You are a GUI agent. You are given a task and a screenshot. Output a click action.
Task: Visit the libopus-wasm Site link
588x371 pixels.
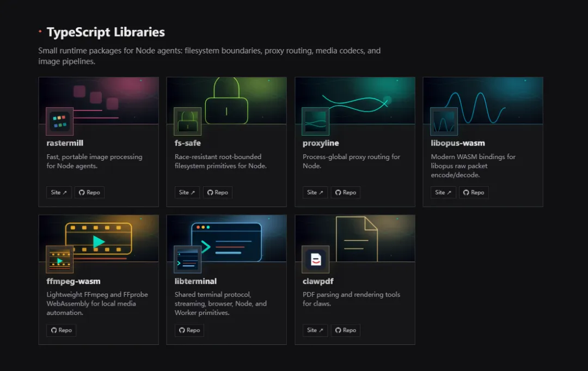click(443, 192)
